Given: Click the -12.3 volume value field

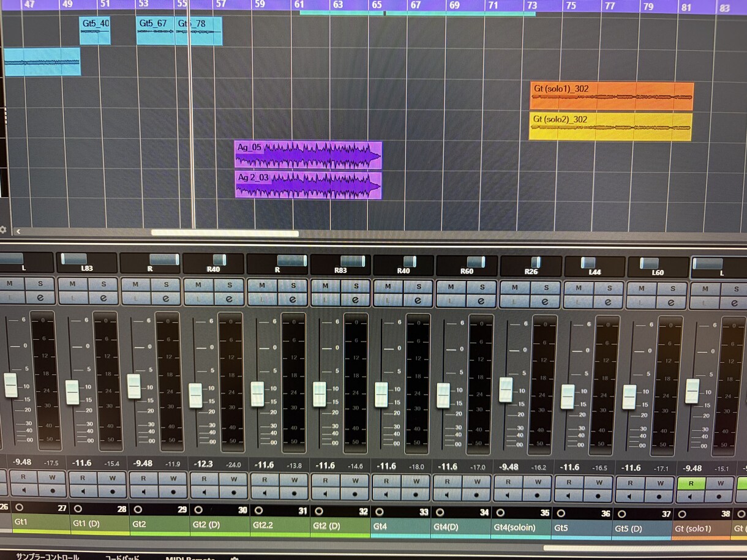Looking at the screenshot, I should (x=203, y=465).
